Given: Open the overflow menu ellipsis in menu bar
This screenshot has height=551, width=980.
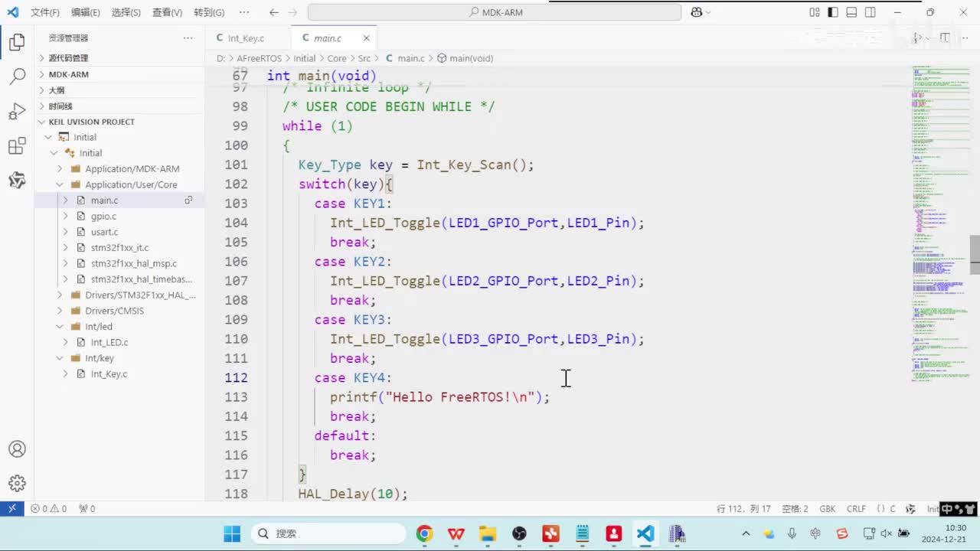Looking at the screenshot, I should pos(244,12).
